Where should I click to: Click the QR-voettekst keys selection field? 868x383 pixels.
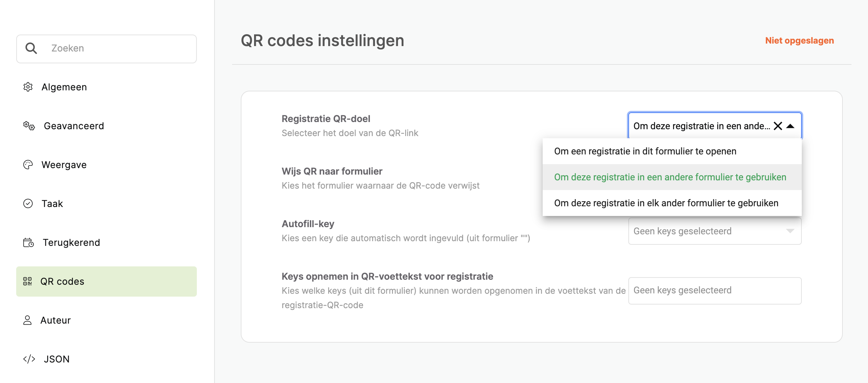[715, 290]
